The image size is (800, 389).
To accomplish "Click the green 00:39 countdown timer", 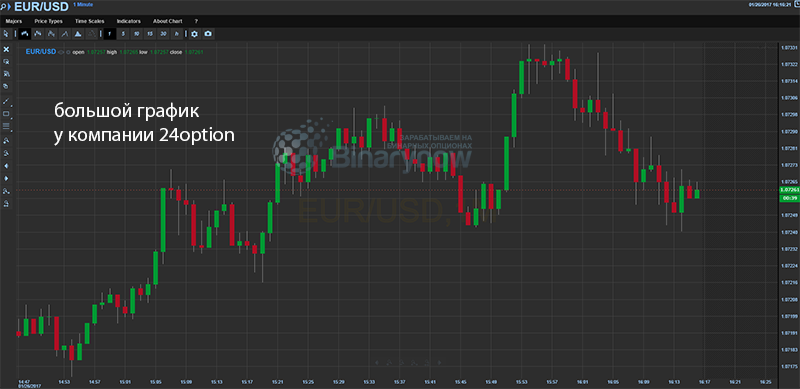I will (x=789, y=198).
